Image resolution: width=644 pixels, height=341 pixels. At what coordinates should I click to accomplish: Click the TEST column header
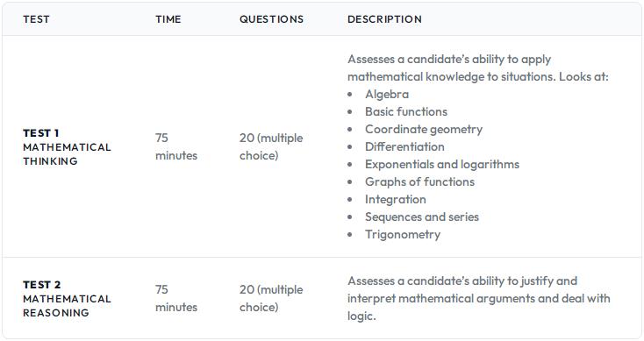pos(36,19)
